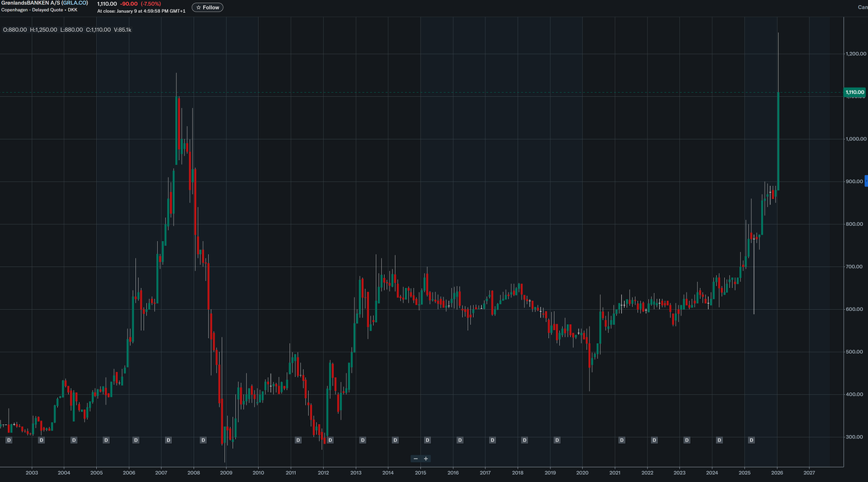
Task: Click the 2020 label on time axis
Action: click(x=582, y=473)
